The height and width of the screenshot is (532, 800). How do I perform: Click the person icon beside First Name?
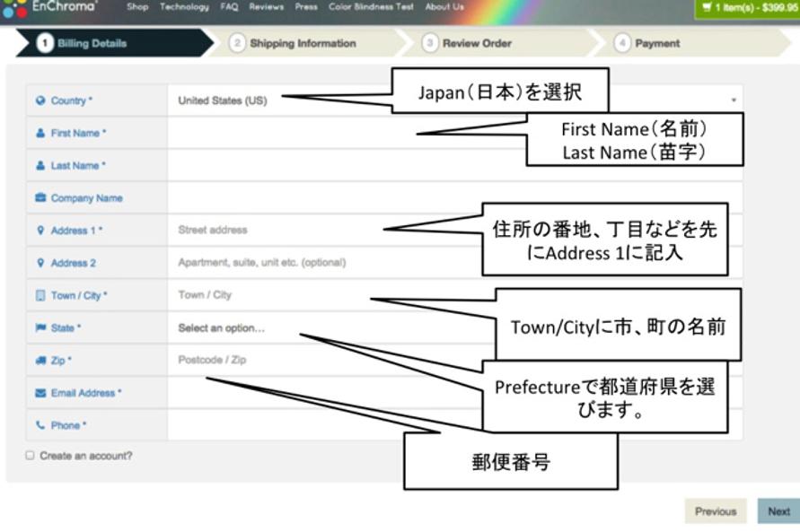[x=40, y=133]
